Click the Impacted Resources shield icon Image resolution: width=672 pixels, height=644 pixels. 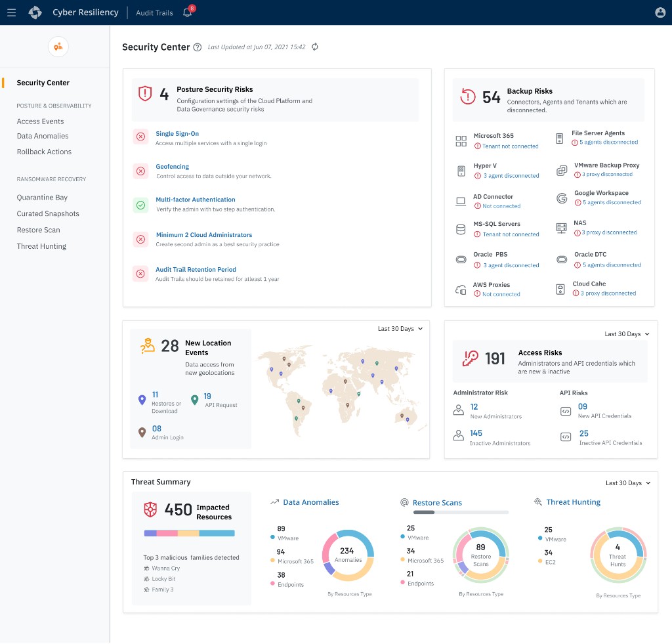(x=150, y=509)
